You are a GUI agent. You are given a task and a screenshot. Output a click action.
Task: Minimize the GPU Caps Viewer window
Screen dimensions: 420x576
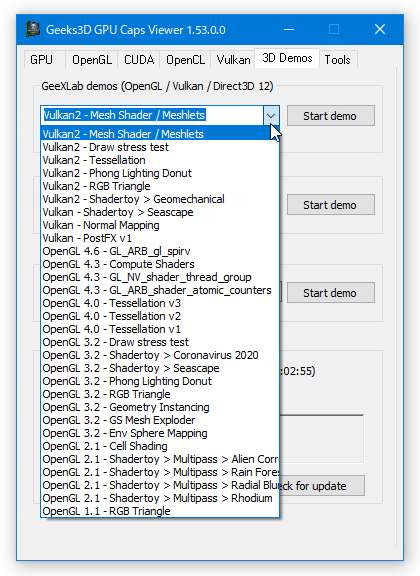[289, 29]
